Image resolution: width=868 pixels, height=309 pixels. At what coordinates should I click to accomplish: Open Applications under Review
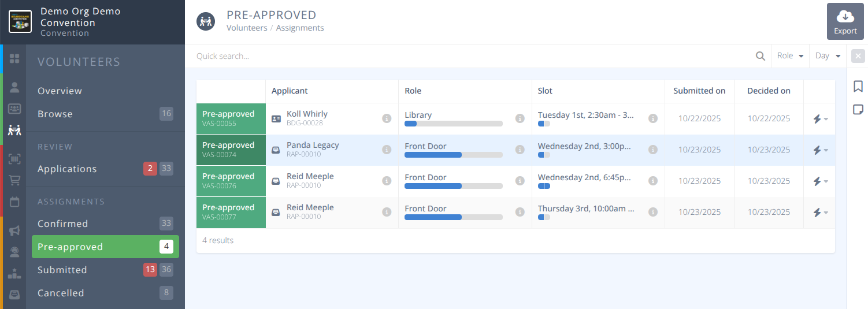[67, 169]
